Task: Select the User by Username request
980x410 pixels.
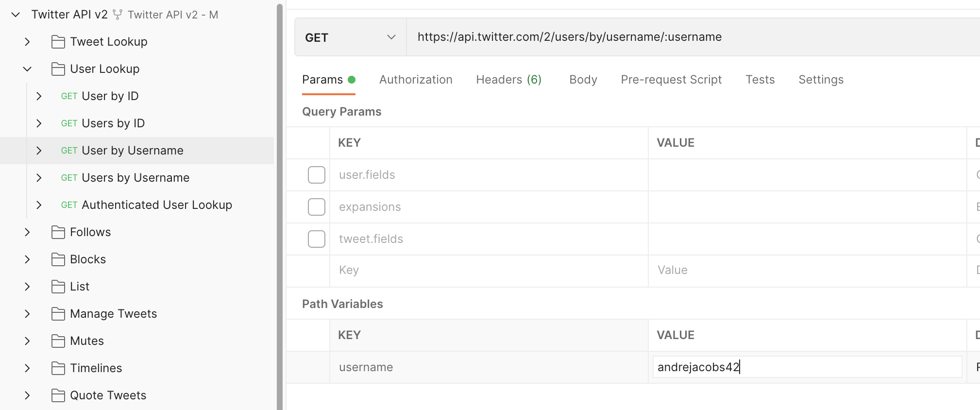Action: pyautogui.click(x=133, y=151)
